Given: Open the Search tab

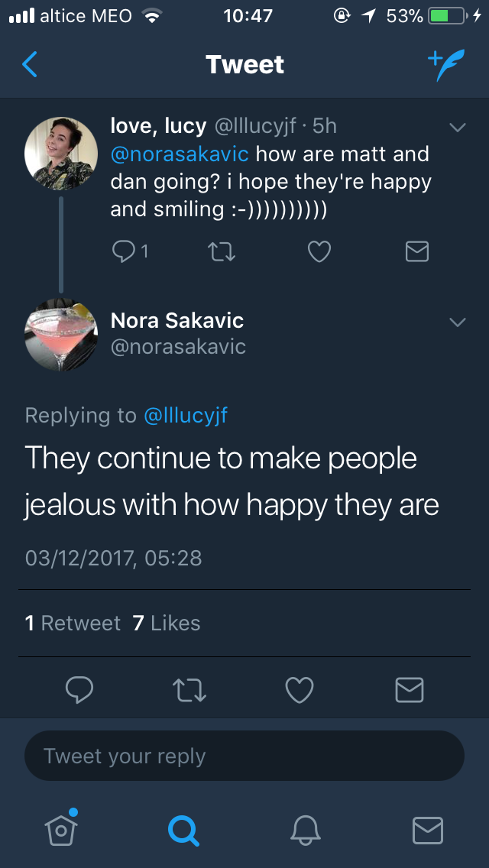Looking at the screenshot, I should click(183, 828).
